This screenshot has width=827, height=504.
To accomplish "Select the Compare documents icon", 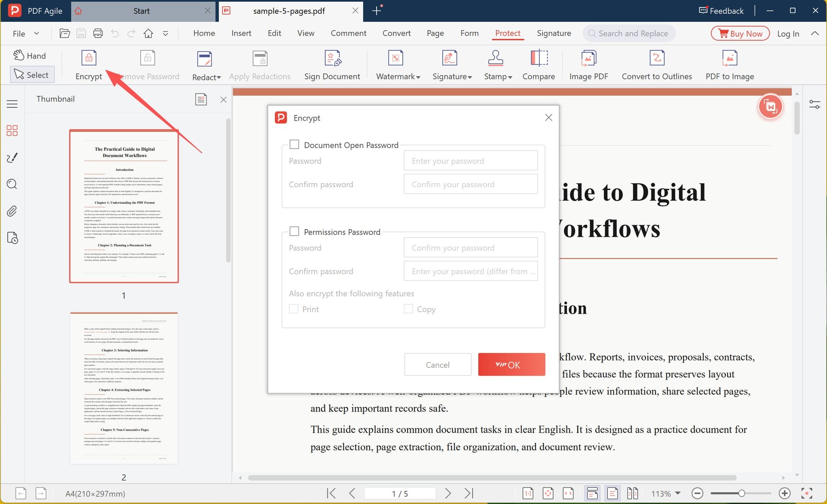I will (539, 58).
